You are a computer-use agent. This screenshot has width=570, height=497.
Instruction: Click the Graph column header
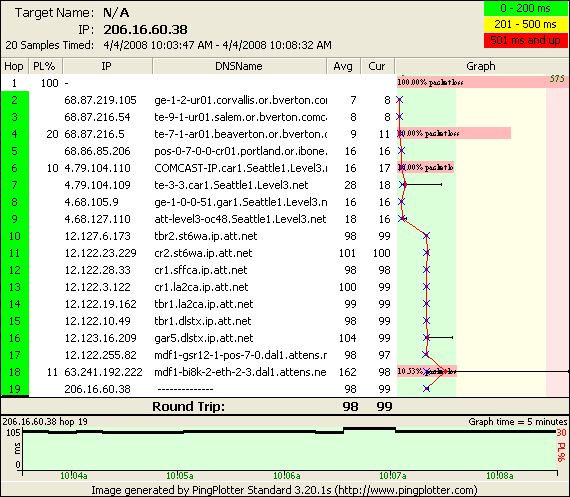click(481, 66)
